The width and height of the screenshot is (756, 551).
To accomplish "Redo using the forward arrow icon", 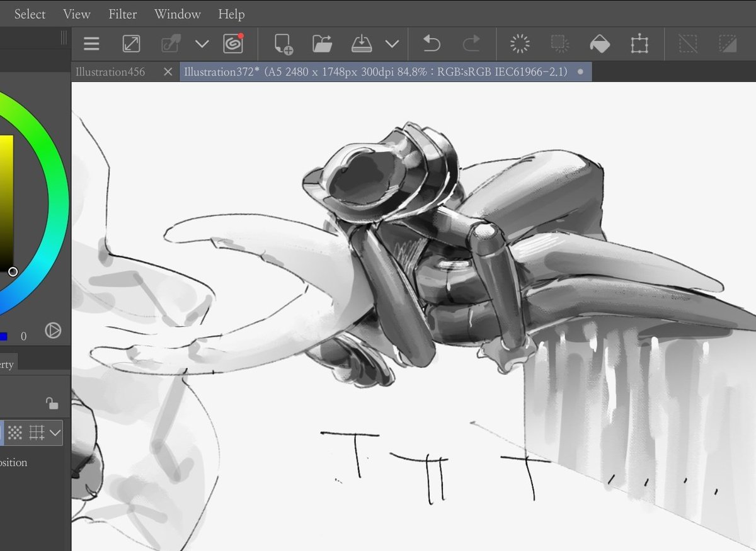I will pyautogui.click(x=471, y=44).
